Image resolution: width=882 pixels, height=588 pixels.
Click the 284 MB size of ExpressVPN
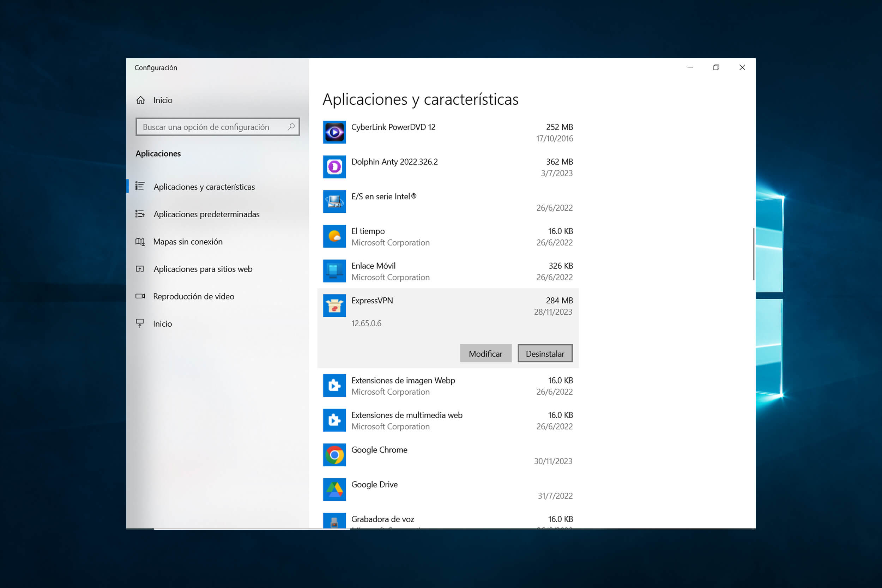(x=560, y=301)
